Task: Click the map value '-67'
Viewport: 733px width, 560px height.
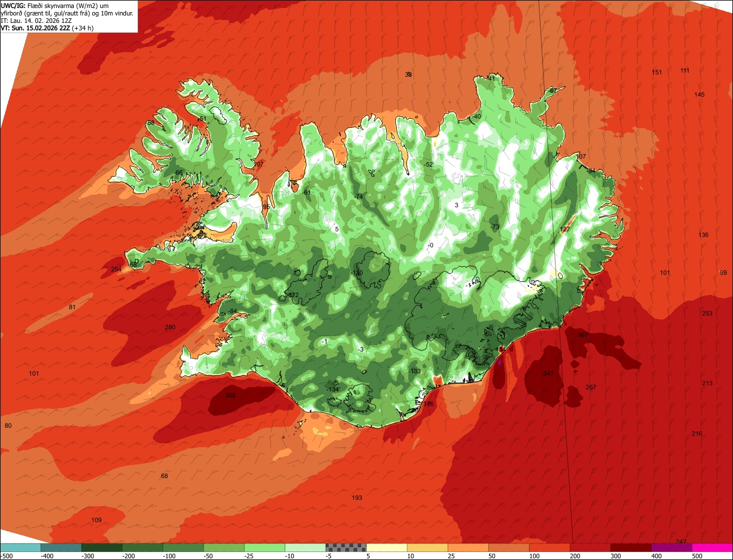Action: click(551, 90)
